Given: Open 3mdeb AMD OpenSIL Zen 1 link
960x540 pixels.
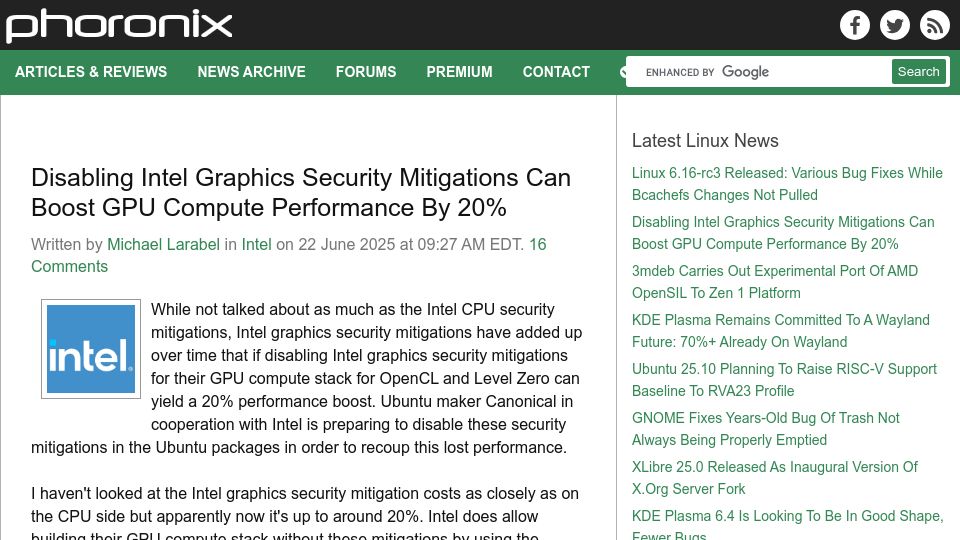Looking at the screenshot, I should tap(774, 282).
